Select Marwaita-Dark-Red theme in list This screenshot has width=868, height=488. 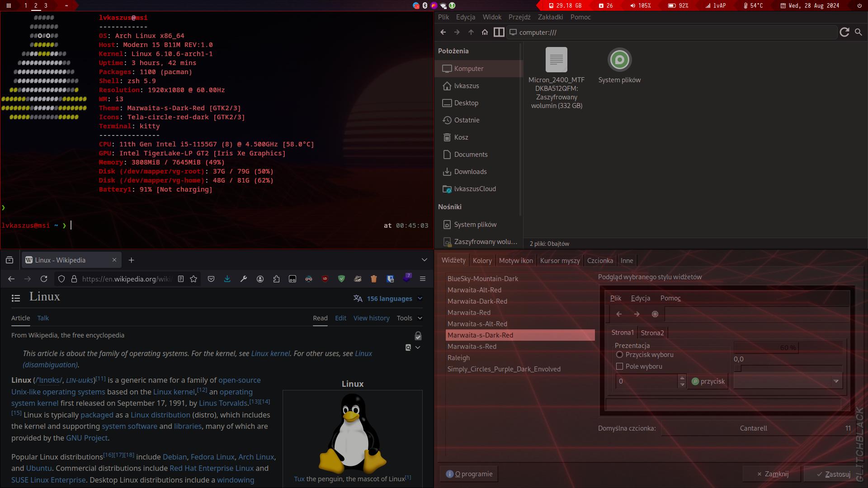(520, 301)
